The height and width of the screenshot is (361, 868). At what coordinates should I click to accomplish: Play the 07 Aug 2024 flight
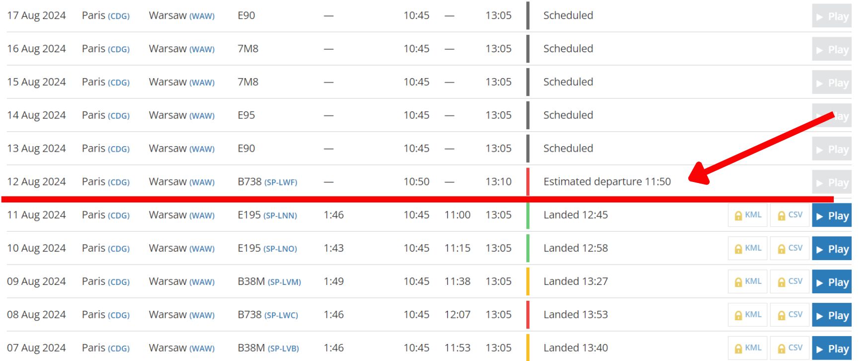(x=832, y=349)
